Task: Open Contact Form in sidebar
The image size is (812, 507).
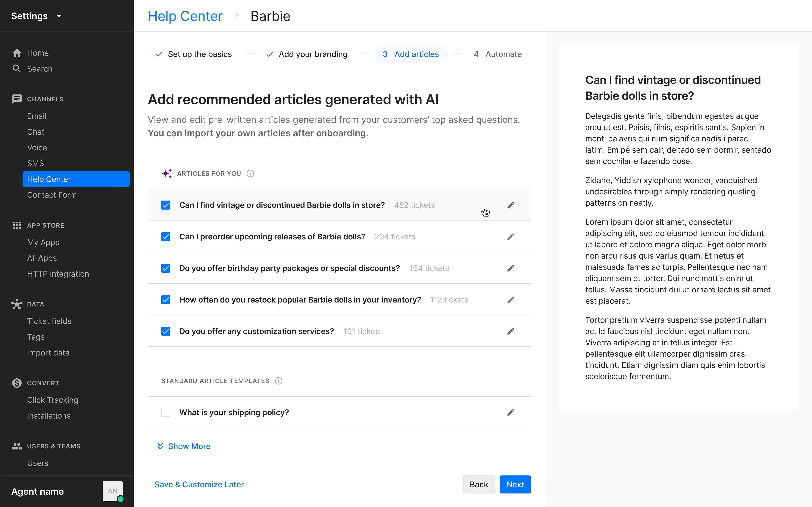Action: click(52, 195)
